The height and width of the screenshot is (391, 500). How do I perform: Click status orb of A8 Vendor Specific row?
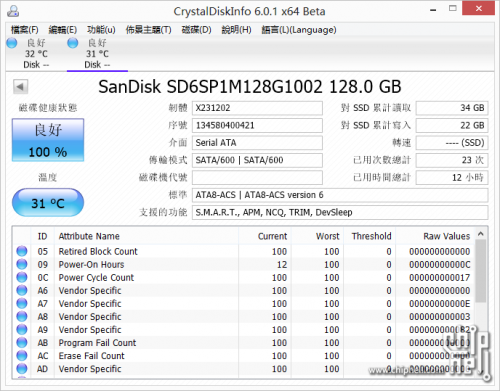22,316
